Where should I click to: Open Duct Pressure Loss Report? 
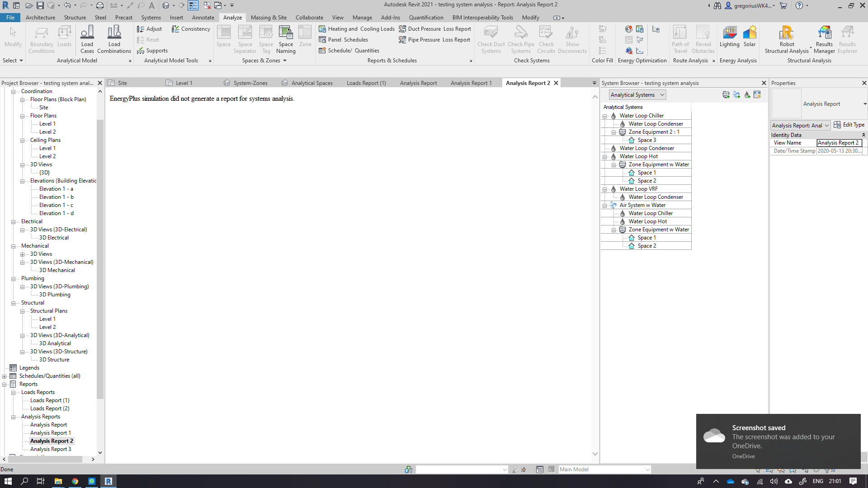click(x=434, y=29)
